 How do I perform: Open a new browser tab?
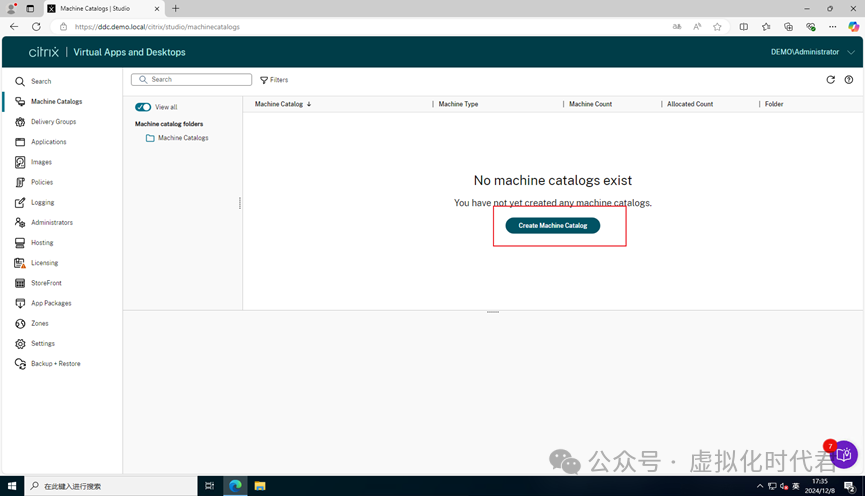click(175, 8)
